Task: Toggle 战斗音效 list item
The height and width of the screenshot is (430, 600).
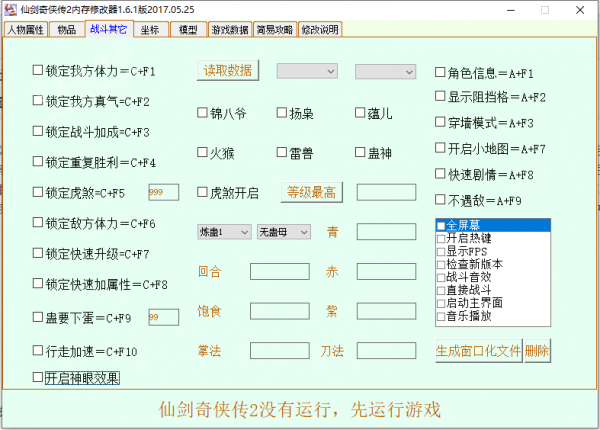Action: pyautogui.click(x=441, y=277)
